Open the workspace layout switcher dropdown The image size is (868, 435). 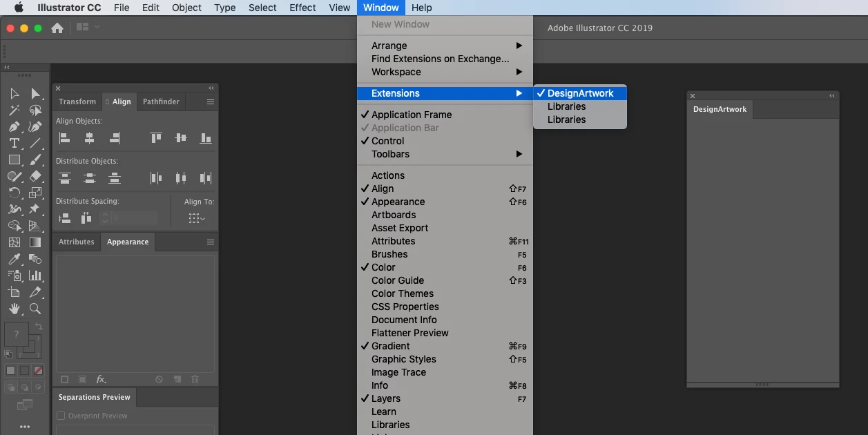click(88, 27)
